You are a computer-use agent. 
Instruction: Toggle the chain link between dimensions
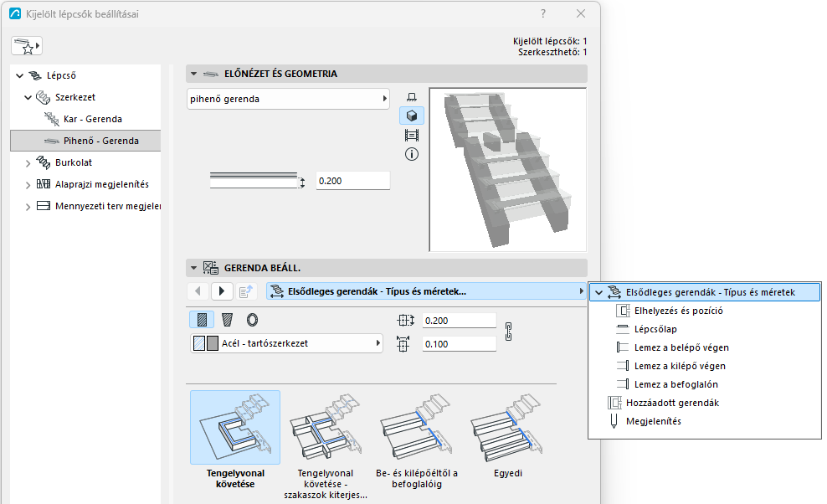(x=508, y=332)
